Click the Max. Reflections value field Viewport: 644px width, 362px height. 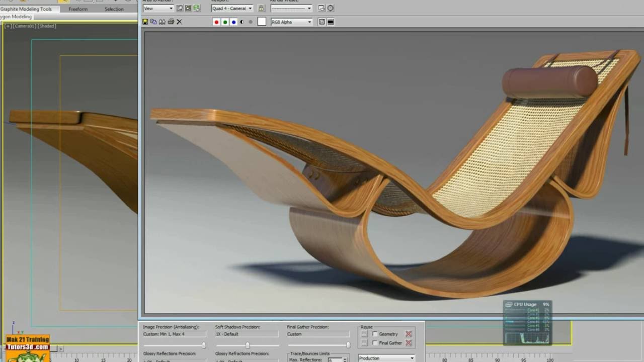pos(335,360)
